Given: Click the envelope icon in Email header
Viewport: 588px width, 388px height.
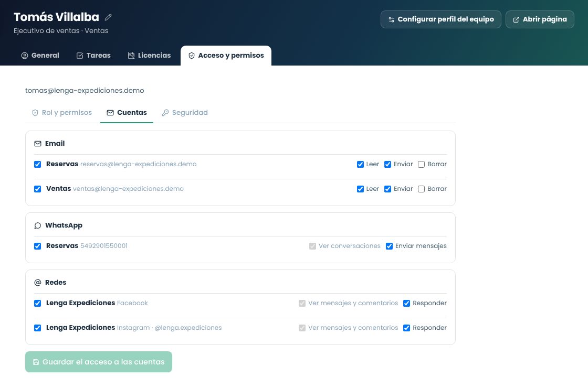Looking at the screenshot, I should pos(37,144).
